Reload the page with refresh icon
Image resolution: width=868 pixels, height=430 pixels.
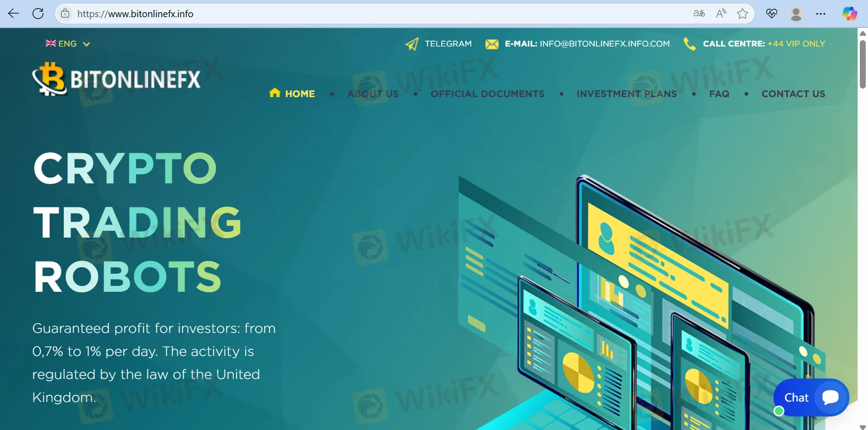[x=38, y=14]
